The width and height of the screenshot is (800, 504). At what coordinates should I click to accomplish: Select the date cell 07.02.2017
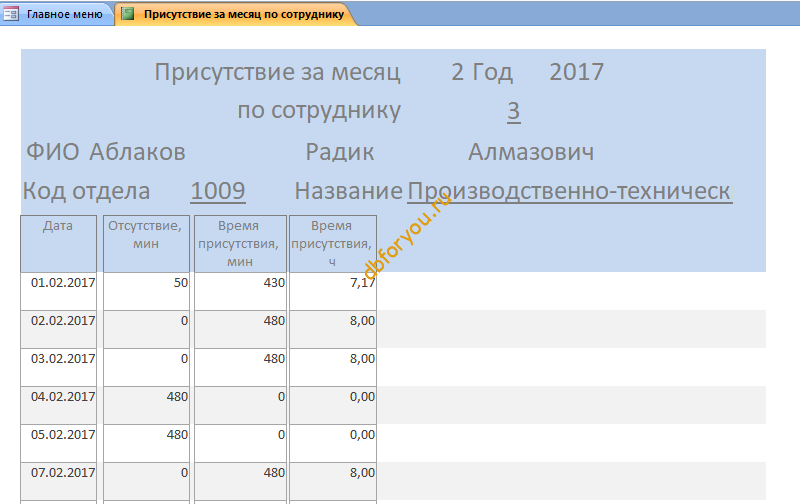pyautogui.click(x=59, y=481)
